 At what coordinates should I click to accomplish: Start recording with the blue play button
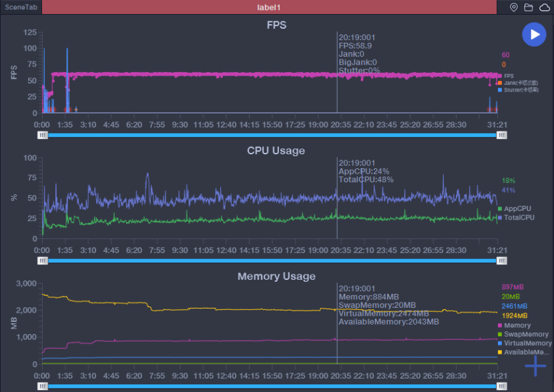point(534,35)
